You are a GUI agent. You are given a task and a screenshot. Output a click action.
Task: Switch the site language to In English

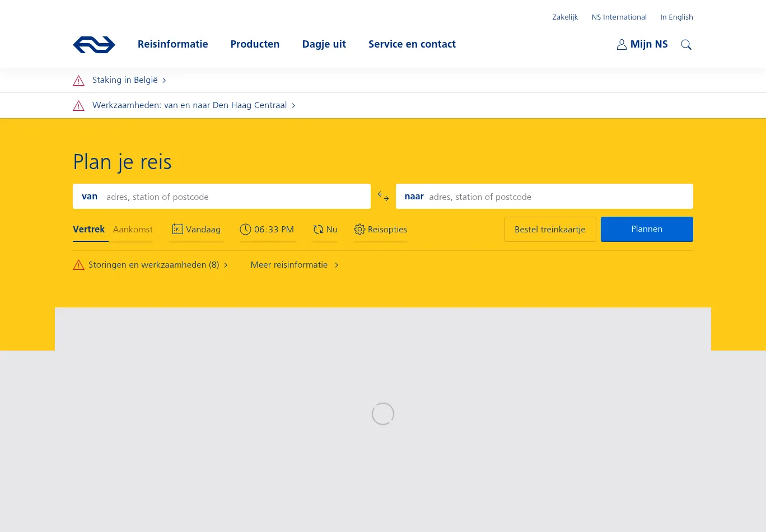(676, 17)
